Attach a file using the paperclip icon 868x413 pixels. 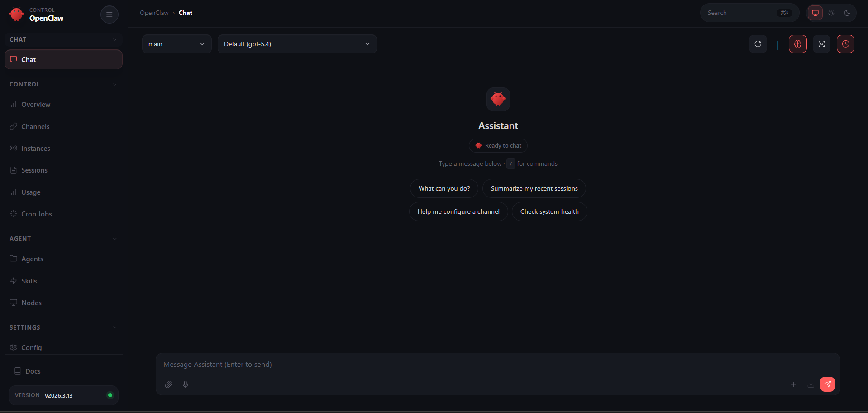click(168, 384)
